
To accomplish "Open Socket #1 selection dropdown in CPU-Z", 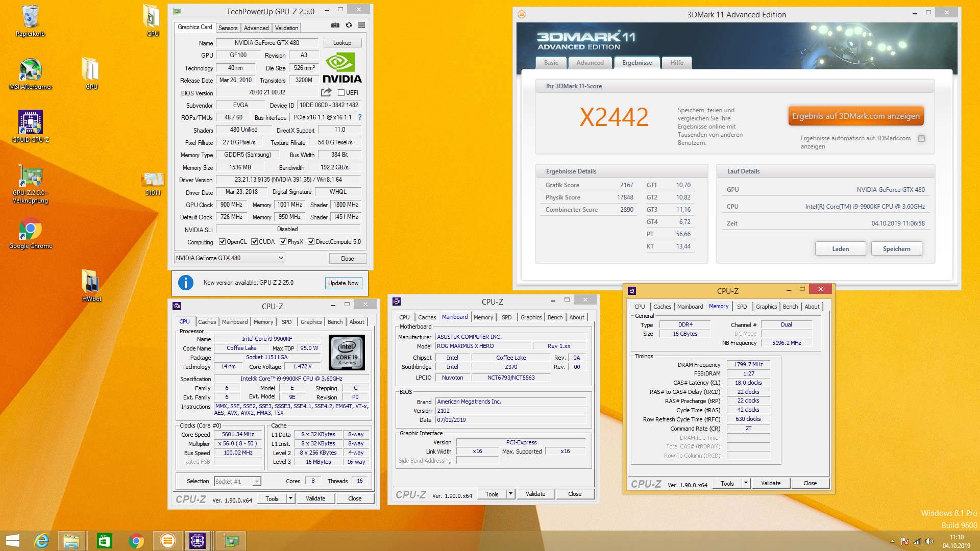I will (x=237, y=481).
